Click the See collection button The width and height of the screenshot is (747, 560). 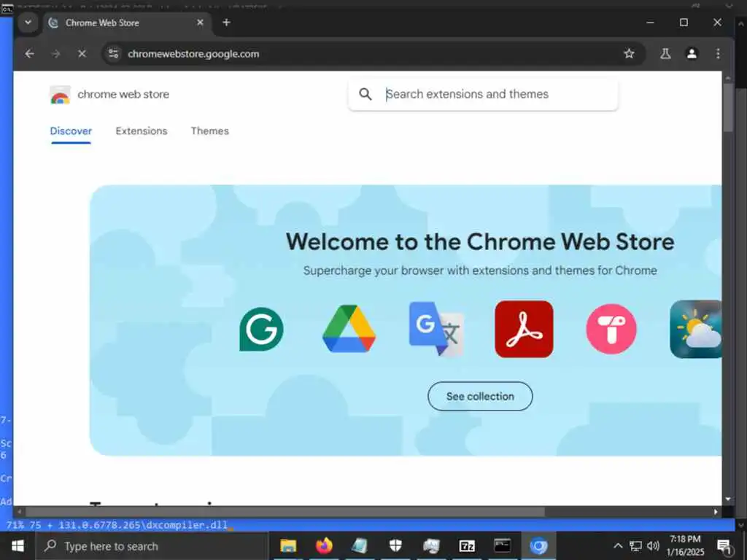coord(480,396)
